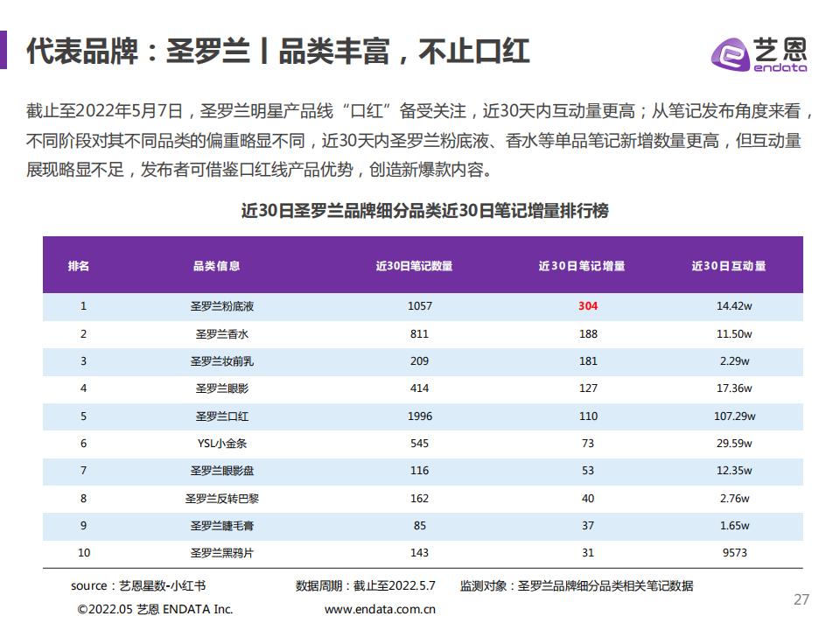Viewport: 840px width, 630px height.
Task: Click the note count 811
Action: pos(419,333)
